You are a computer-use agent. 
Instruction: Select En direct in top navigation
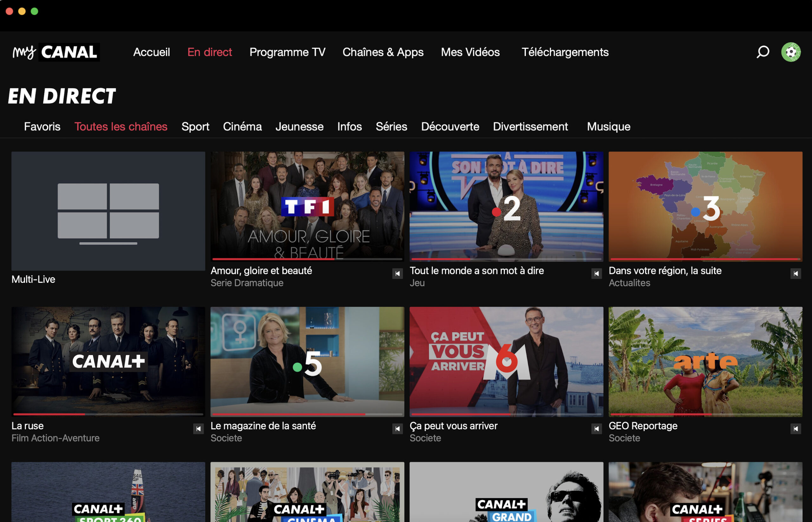point(210,52)
